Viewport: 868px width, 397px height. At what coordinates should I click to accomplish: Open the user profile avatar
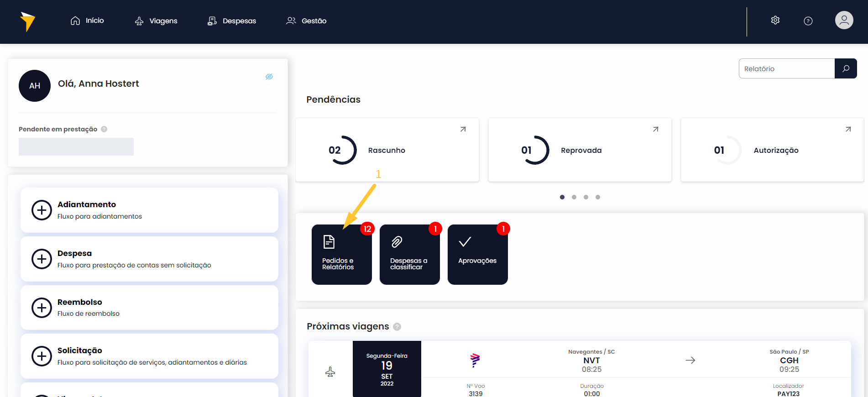tap(844, 21)
